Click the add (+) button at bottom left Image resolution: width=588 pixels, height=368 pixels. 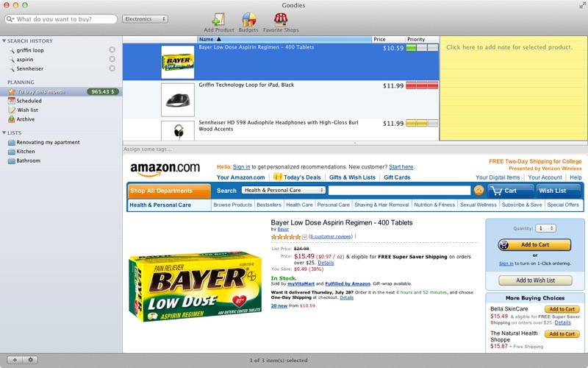(x=15, y=360)
